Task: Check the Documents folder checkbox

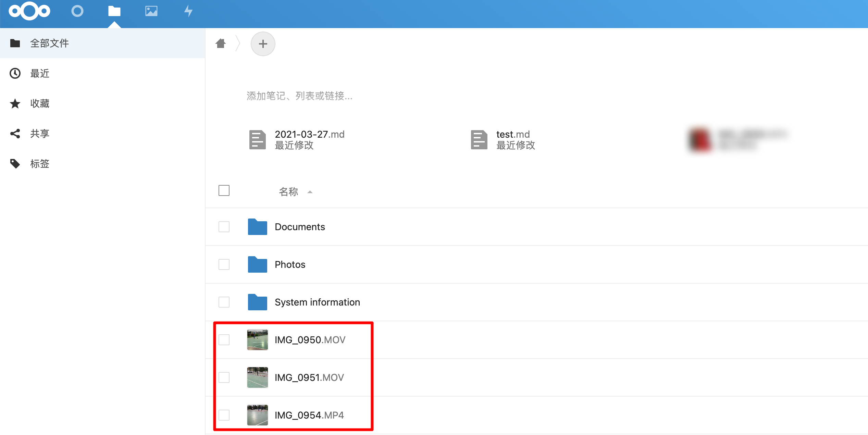Action: (224, 227)
